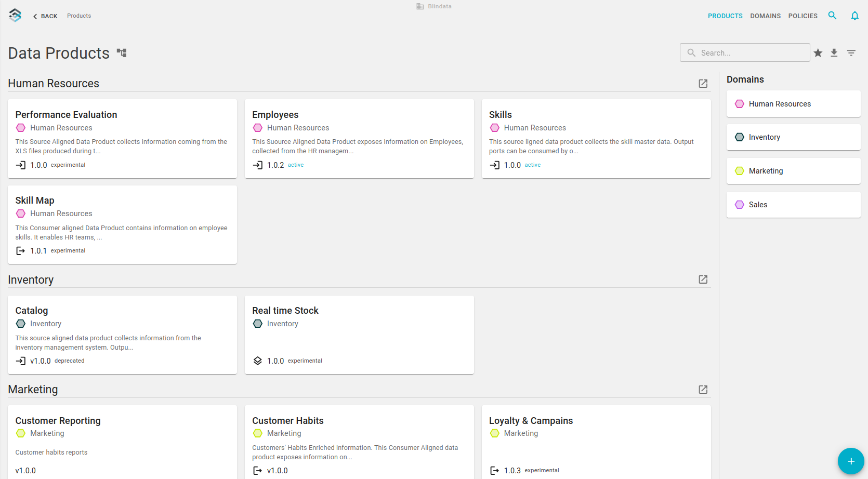
Task: Open Human Resources section in new view
Action: pos(703,84)
